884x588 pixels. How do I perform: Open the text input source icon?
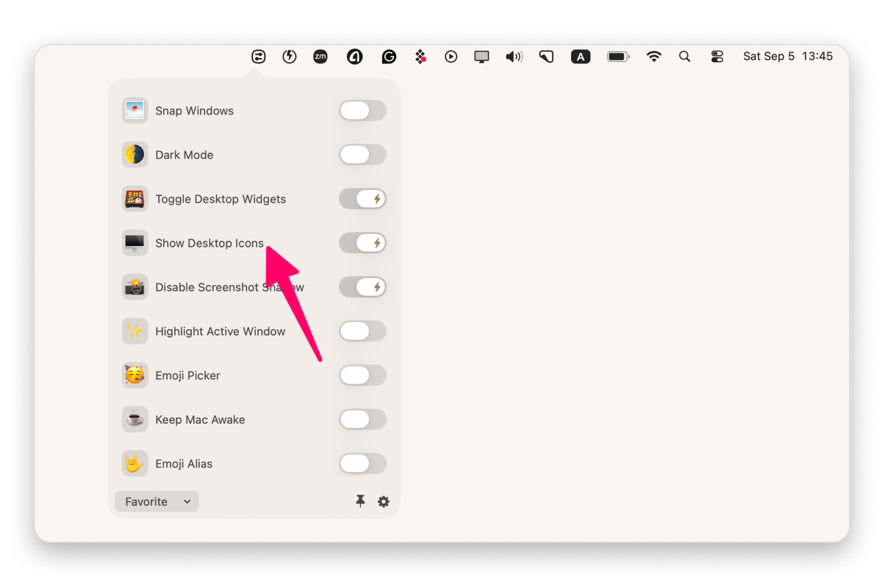[580, 57]
